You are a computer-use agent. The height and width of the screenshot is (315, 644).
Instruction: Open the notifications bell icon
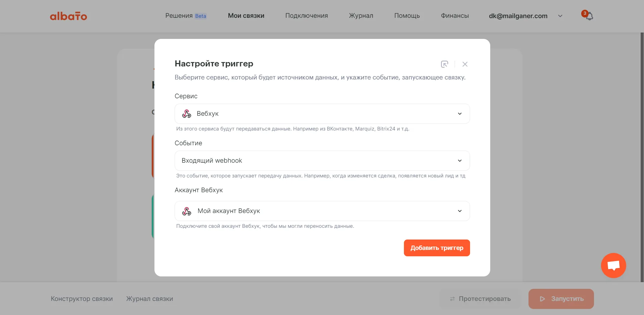[589, 16]
